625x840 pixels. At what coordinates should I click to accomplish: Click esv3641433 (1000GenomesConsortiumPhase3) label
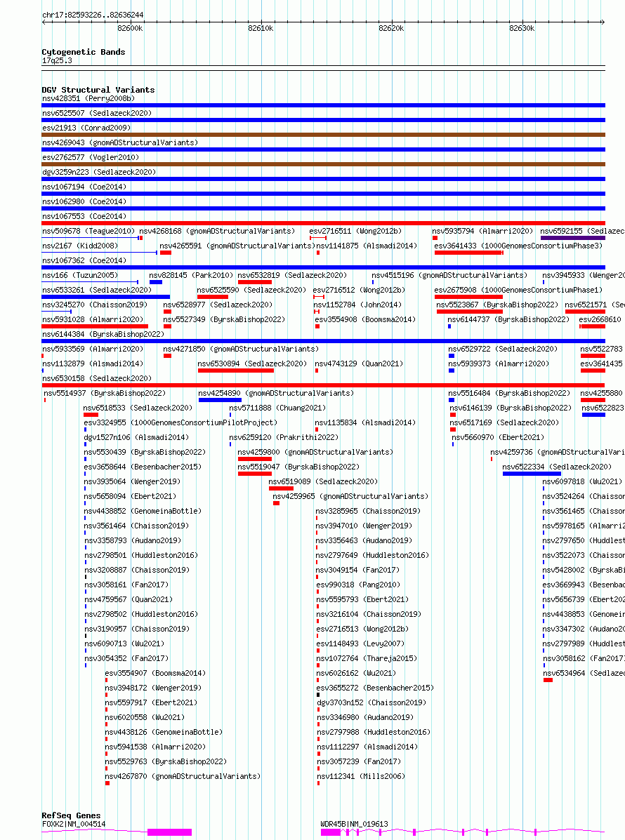[x=518, y=246]
